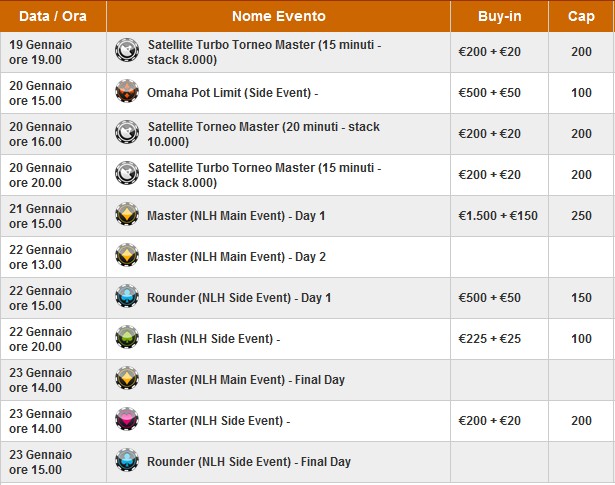Click the chip icon for 19 Gennaio Satellite Turbo
The image size is (615, 485).
(x=127, y=51)
